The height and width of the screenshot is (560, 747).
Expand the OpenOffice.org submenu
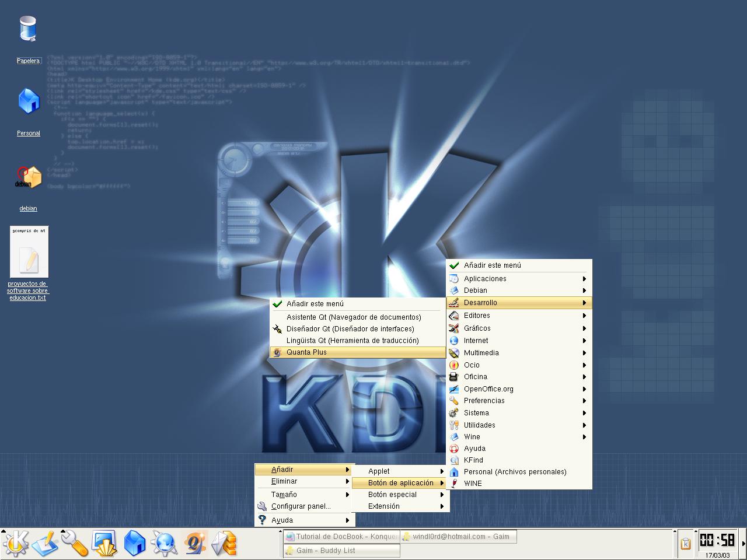pyautogui.click(x=488, y=389)
